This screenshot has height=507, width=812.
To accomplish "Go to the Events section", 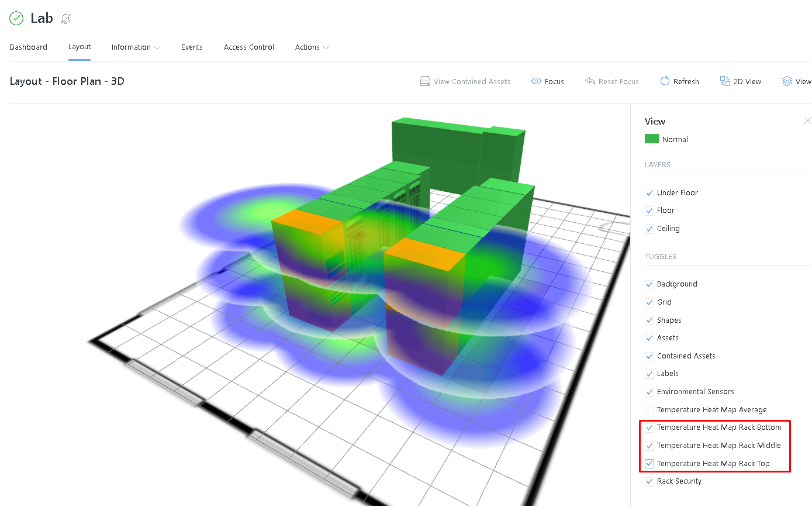I will (192, 47).
